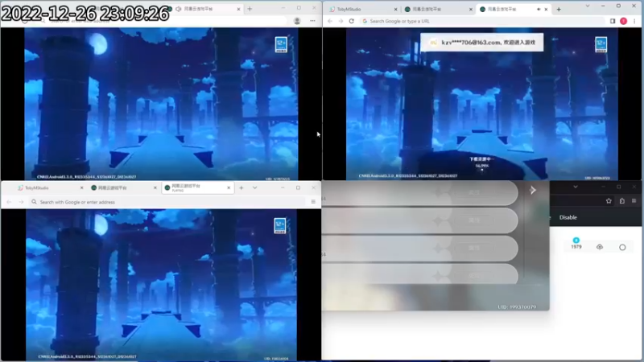The width and height of the screenshot is (644, 362).
Task: Click the cloud upload icon beside 1979
Action: 600,247
